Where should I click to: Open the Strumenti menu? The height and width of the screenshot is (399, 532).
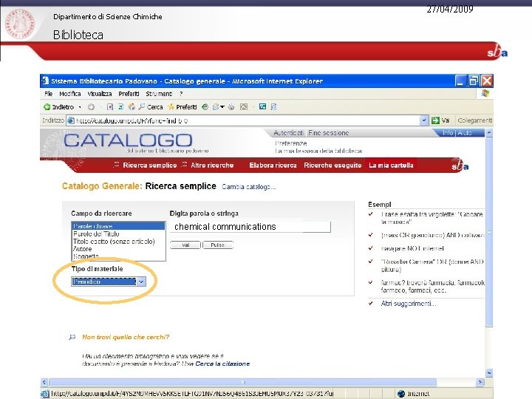click(159, 94)
